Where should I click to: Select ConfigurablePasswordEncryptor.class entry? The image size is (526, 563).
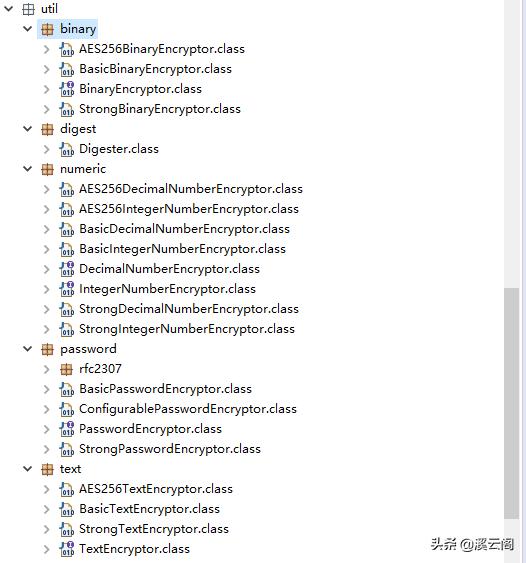coord(188,409)
